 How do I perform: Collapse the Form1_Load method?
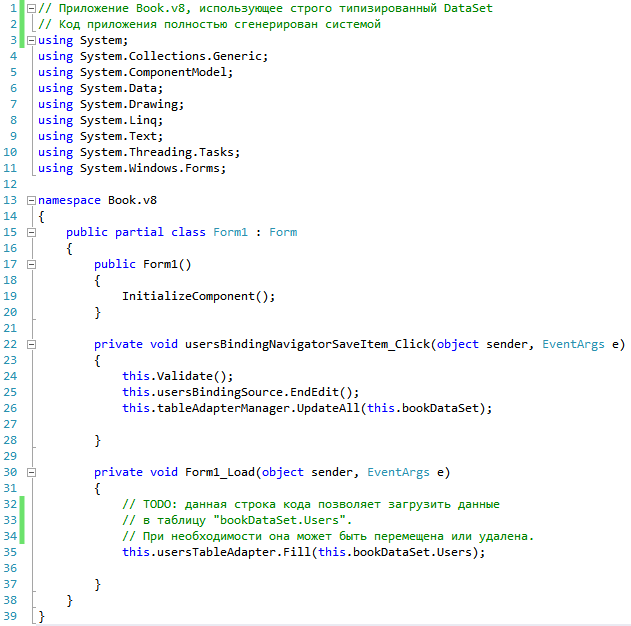pos(31,472)
